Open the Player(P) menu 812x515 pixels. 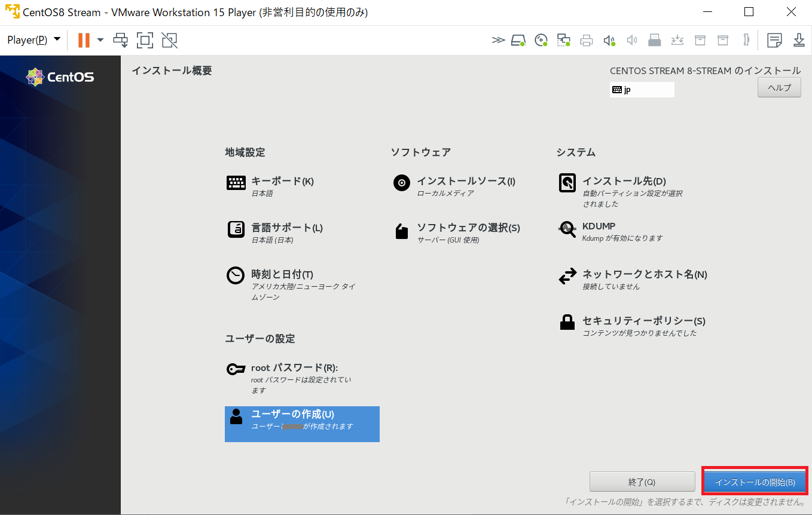(x=33, y=40)
